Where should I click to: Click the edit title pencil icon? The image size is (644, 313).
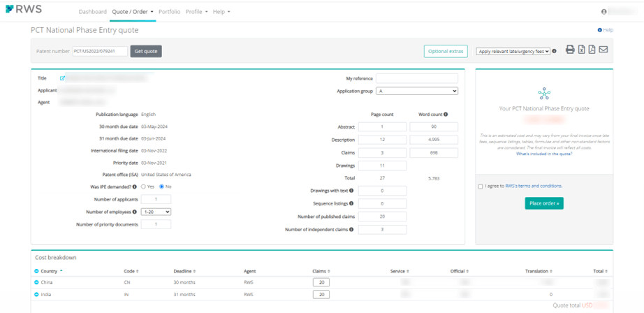tap(62, 78)
